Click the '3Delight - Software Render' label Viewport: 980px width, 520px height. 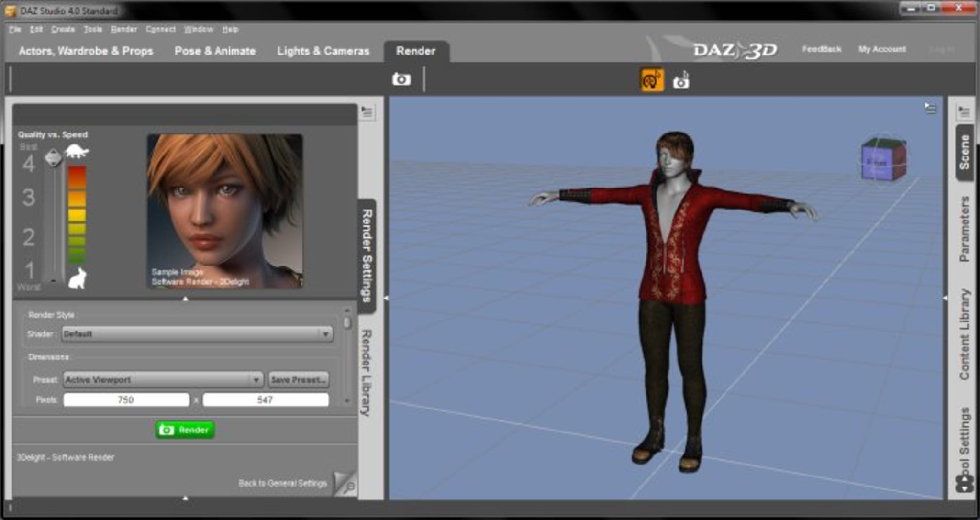tap(66, 457)
